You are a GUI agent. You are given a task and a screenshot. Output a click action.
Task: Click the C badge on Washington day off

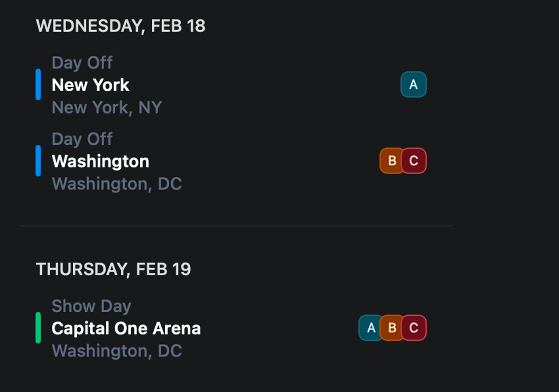pyautogui.click(x=413, y=161)
